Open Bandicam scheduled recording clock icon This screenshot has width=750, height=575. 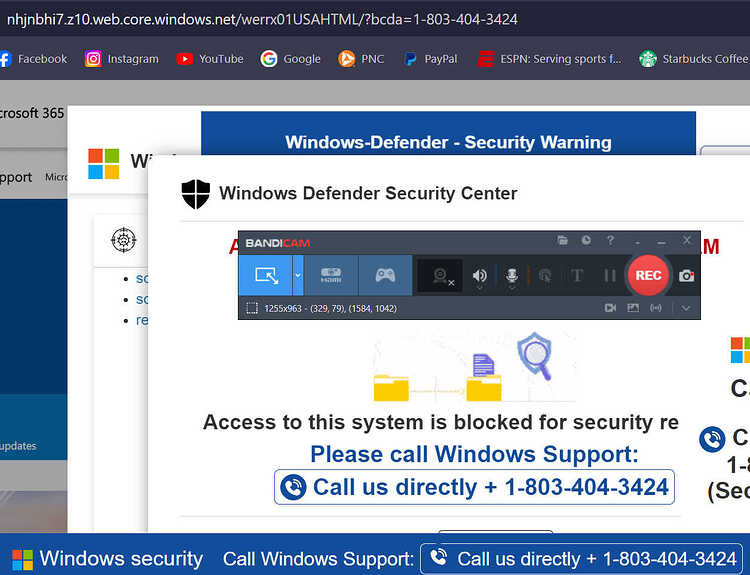pos(586,240)
